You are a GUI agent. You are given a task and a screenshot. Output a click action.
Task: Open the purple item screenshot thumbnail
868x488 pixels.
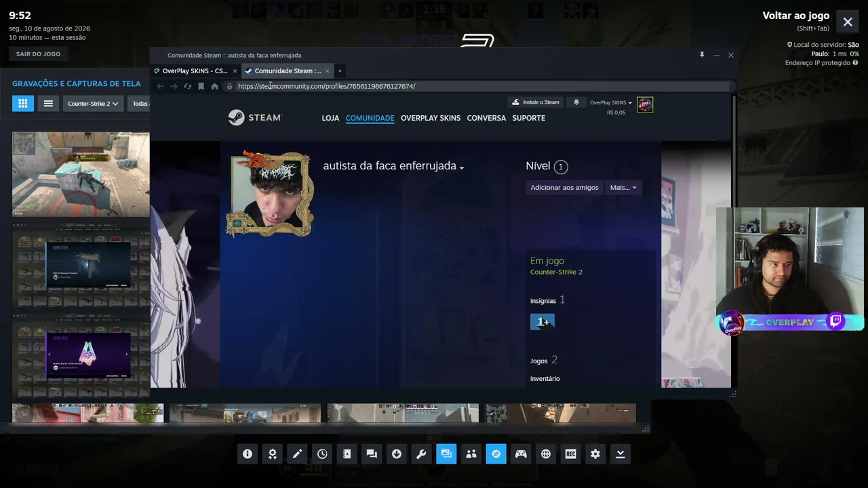[x=81, y=355]
